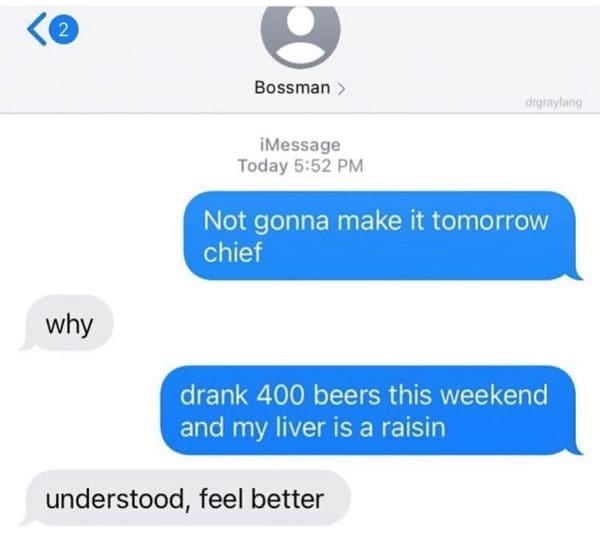Tap the blue back arrow
Image resolution: width=600 pixels, height=537 pixels.
[37, 29]
